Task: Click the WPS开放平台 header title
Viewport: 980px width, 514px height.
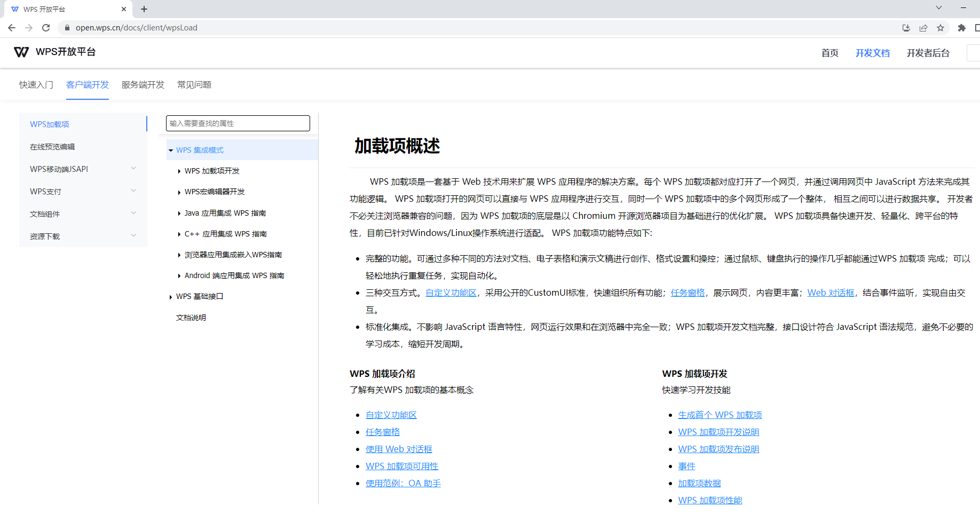Action: pyautogui.click(x=66, y=52)
